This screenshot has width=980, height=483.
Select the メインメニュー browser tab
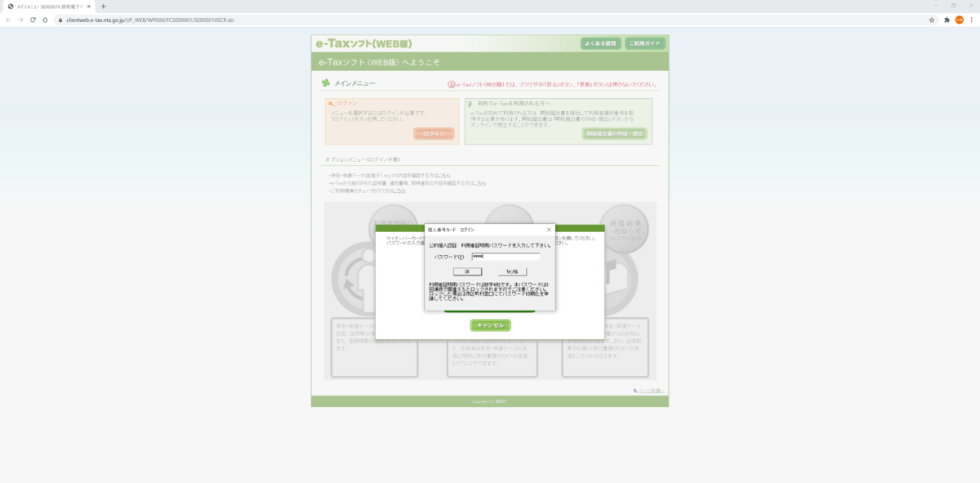[49, 6]
